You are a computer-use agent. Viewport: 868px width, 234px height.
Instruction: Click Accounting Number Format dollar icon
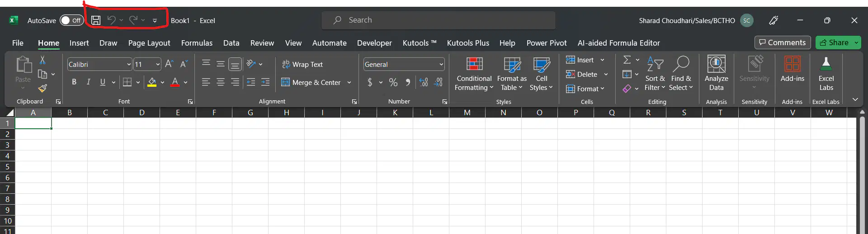370,82
